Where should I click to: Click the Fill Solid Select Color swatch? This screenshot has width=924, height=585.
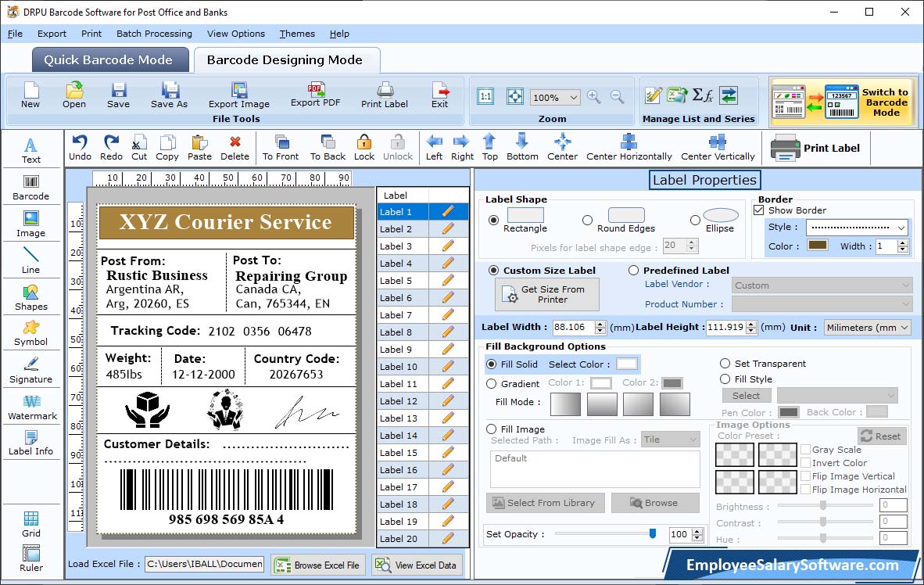(x=626, y=364)
